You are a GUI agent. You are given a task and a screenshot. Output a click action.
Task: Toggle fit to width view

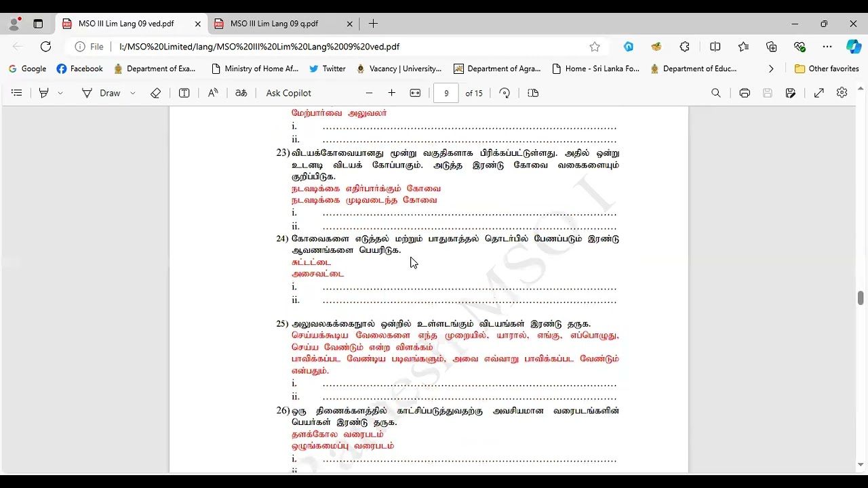415,93
